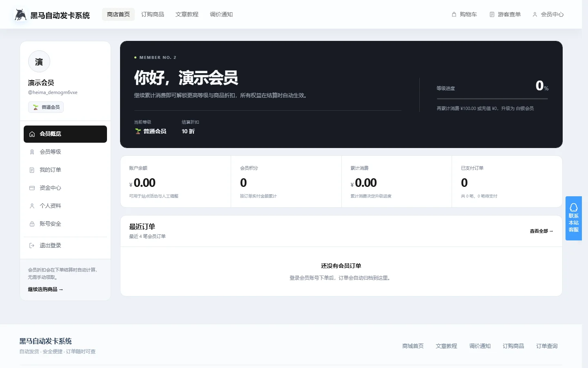Image resolution: width=588 pixels, height=368 pixels.
Task: Click the username @heima_demogm6vxe
Action: coord(53,92)
